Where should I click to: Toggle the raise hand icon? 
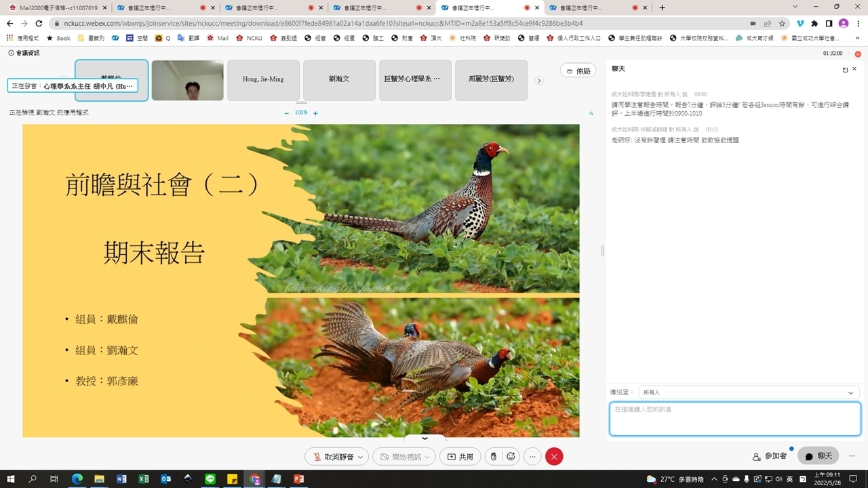(494, 457)
